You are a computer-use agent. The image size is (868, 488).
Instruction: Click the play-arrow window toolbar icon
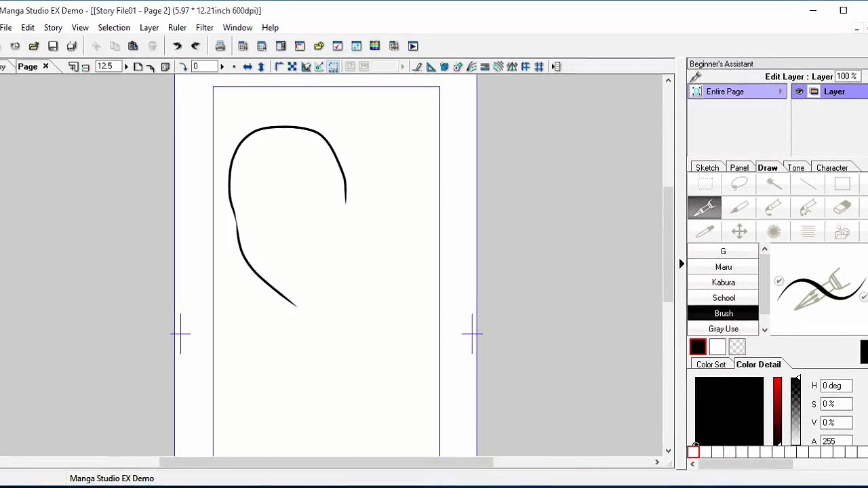413,46
